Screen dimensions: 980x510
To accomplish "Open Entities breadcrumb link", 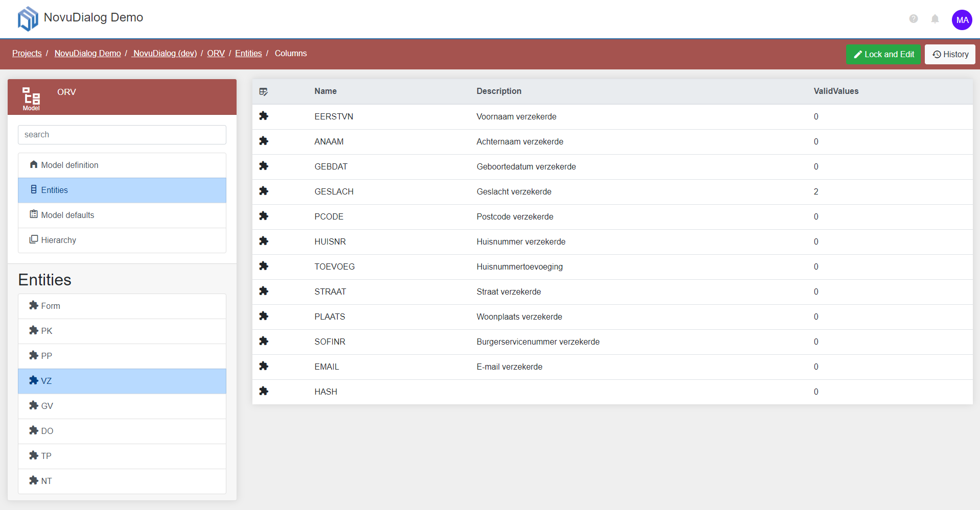I will click(x=248, y=53).
